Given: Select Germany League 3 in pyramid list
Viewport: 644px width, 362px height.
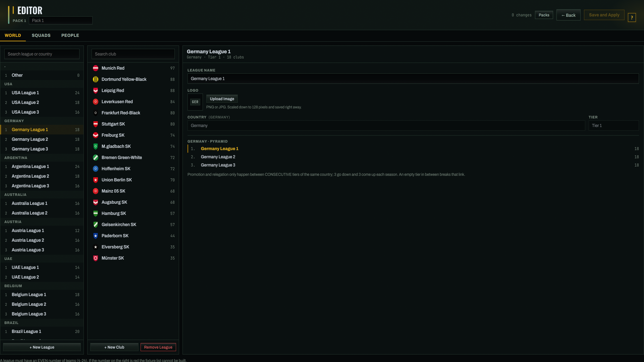Looking at the screenshot, I should (413, 165).
